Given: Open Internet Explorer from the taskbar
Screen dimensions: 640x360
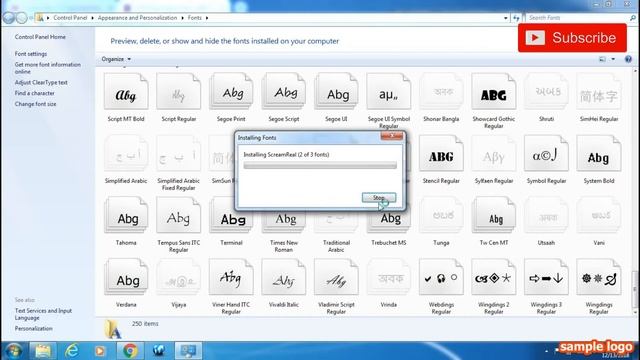Looking at the screenshot, I should point(72,351).
